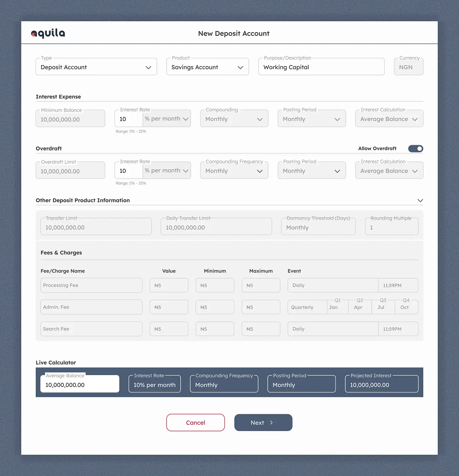Screen dimensions: 459x476
Task: Click the Processing Fee Value field
Action: [169, 285]
